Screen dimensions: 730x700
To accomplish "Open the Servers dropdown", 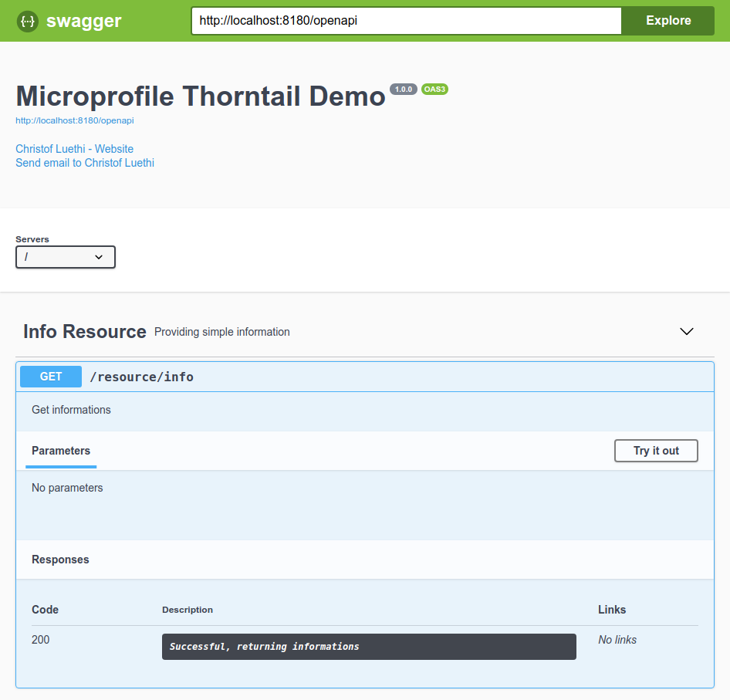I will [x=66, y=257].
